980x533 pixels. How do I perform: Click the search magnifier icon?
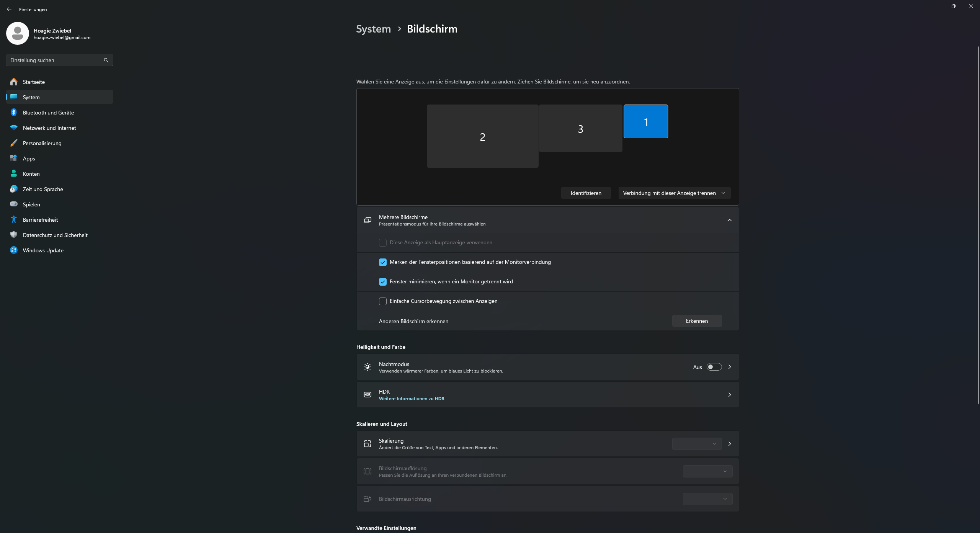point(106,60)
